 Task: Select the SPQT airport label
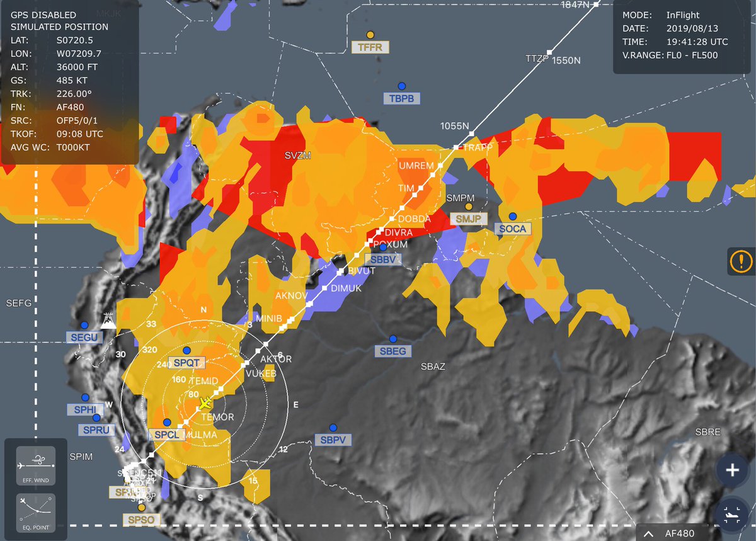tap(186, 362)
